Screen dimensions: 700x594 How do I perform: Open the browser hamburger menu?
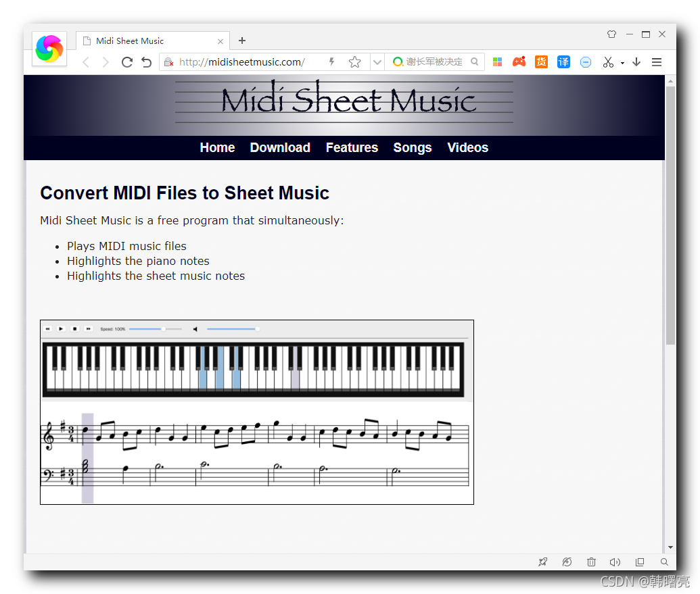[656, 61]
